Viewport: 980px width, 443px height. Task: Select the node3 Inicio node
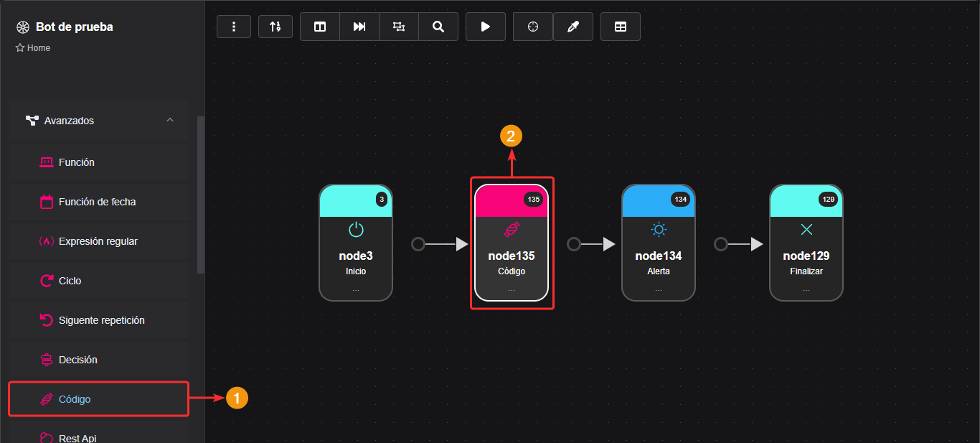[x=356, y=243]
